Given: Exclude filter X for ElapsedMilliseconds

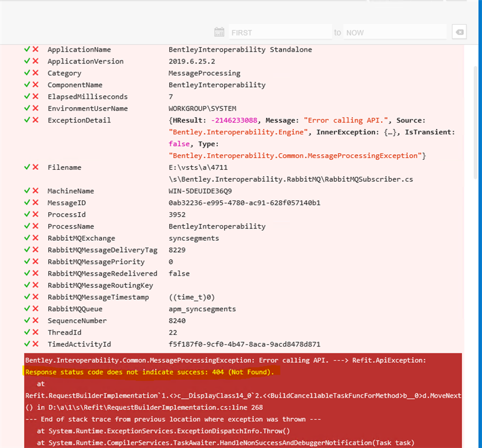Looking at the screenshot, I should pyautogui.click(x=35, y=96).
